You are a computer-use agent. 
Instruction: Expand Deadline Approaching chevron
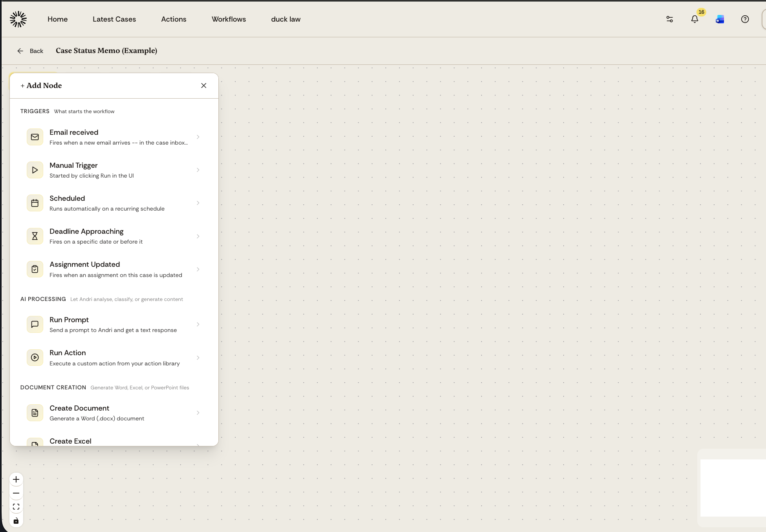(x=198, y=236)
